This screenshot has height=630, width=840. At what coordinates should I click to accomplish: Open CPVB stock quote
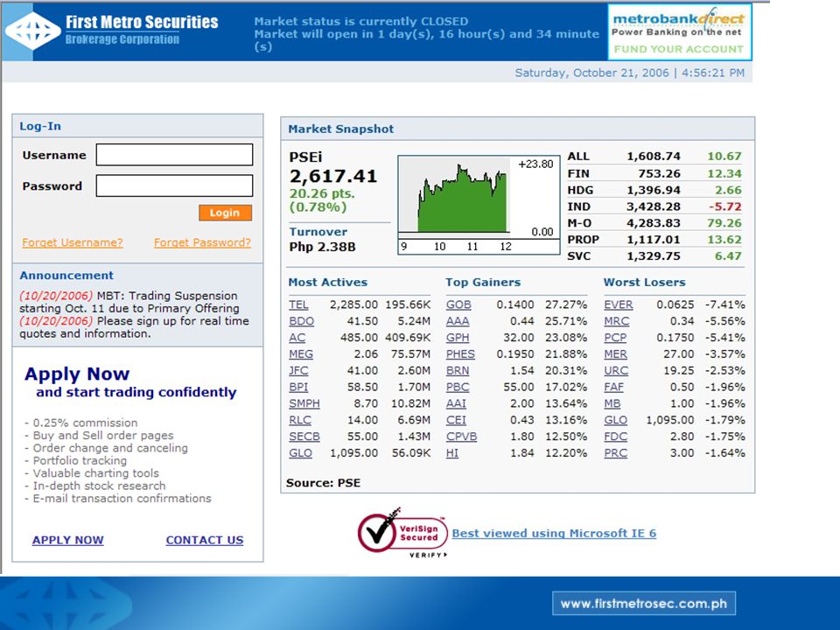461,437
